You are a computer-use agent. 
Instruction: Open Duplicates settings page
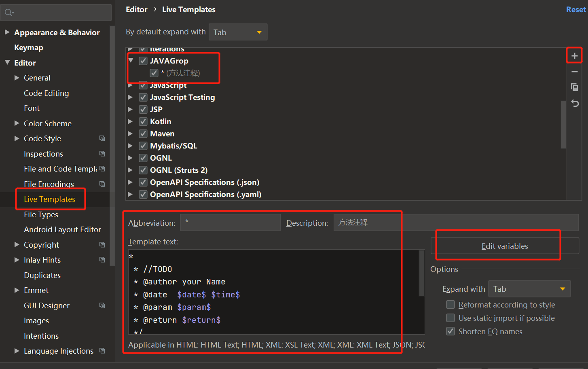(x=42, y=275)
